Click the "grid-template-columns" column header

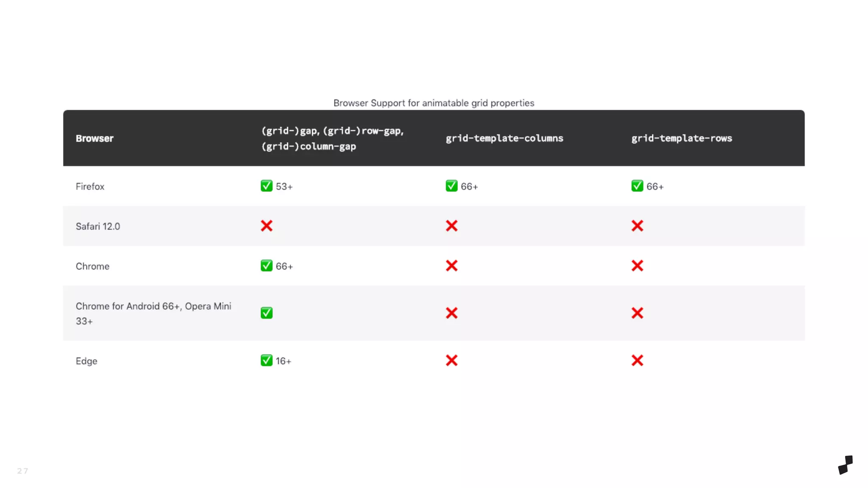504,139
